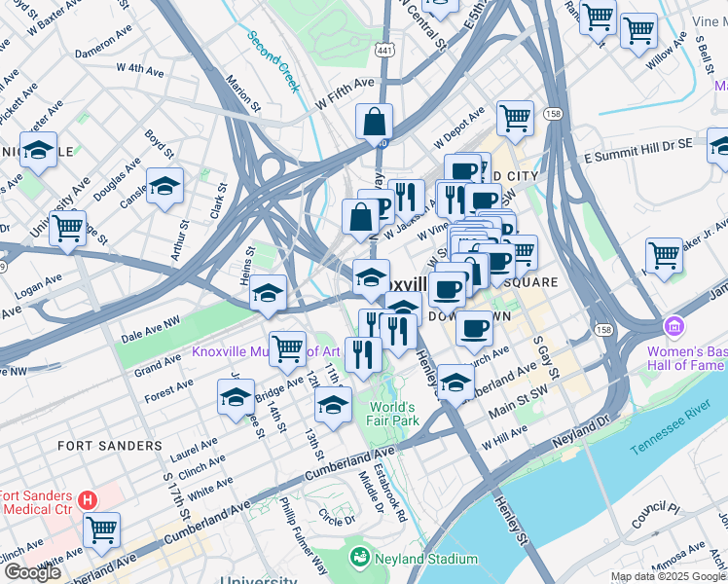The width and height of the screenshot is (728, 584).
Task: Click the Dale Ave NW label
Action: coord(151,330)
